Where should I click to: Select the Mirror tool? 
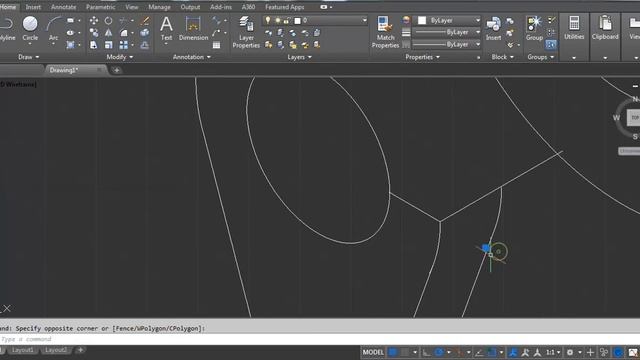coord(108,33)
